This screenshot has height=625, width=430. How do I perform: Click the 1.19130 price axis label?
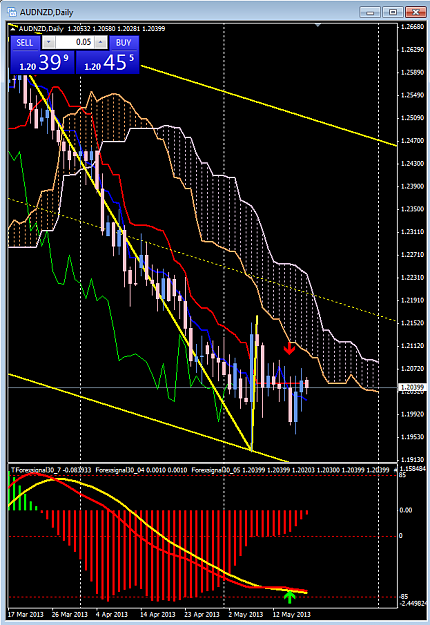click(412, 460)
